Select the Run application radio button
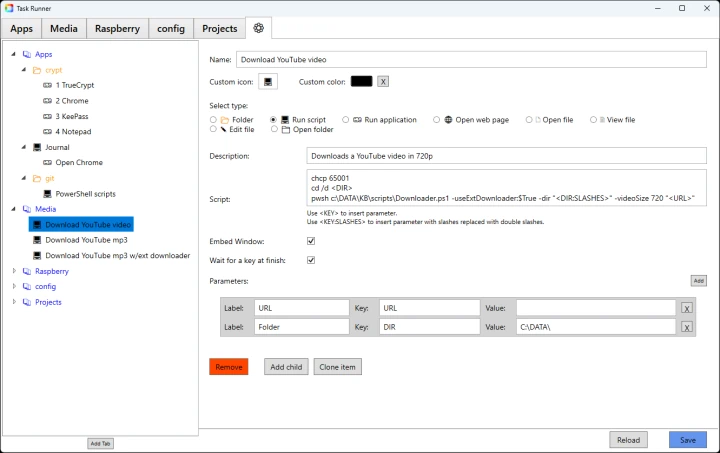720x453 pixels. (345, 119)
